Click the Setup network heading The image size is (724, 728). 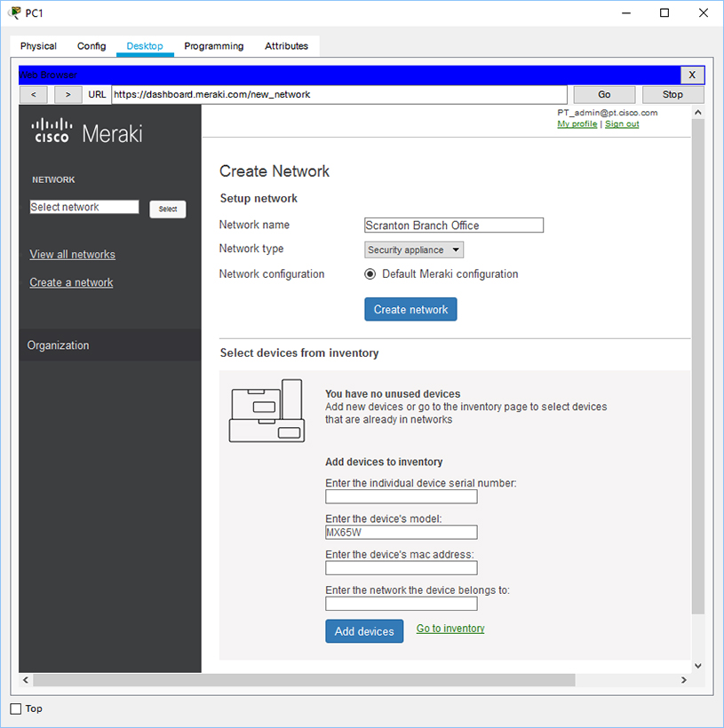point(259,198)
